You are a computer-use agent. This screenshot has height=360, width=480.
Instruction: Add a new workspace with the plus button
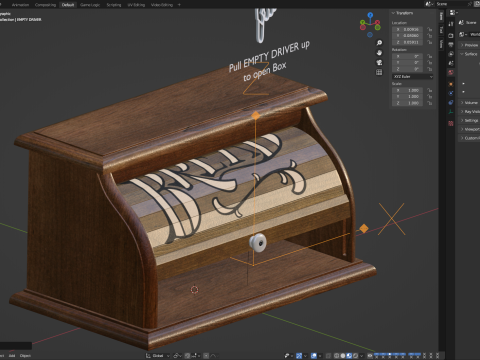(179, 5)
